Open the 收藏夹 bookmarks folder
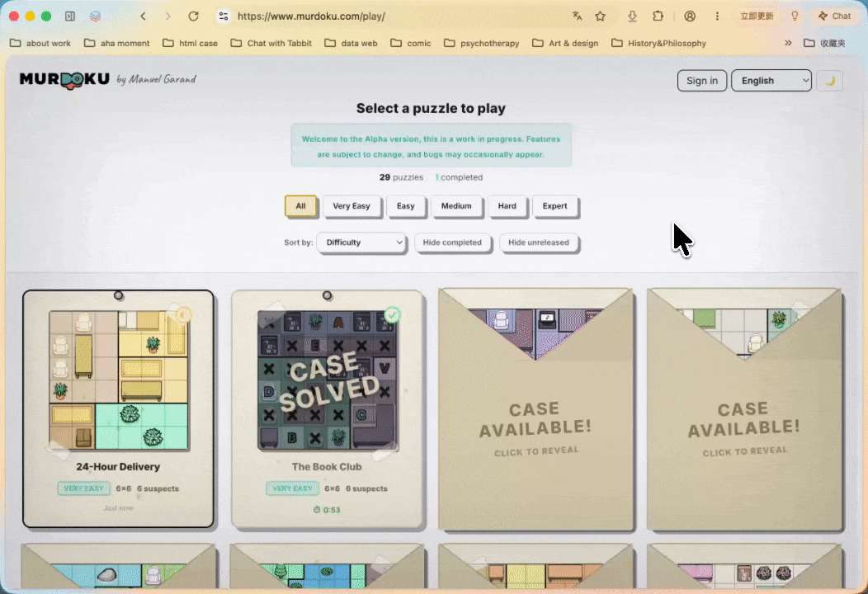Image resolution: width=868 pixels, height=594 pixels. tap(824, 43)
